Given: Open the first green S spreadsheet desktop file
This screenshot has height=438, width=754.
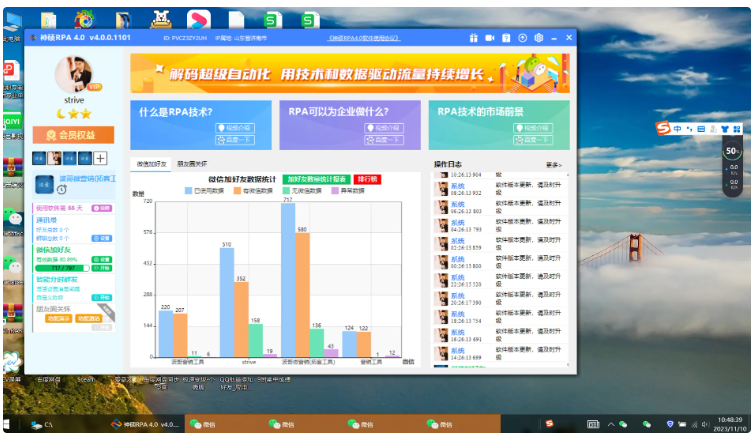Looking at the screenshot, I should click(x=272, y=20).
